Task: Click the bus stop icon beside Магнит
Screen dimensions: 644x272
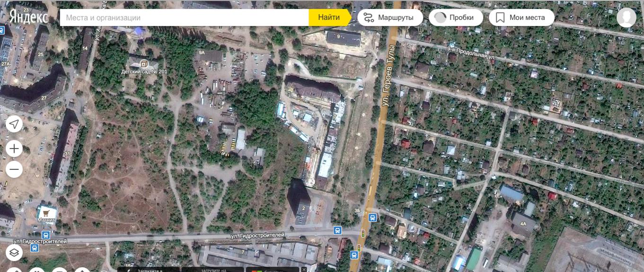Action: click(45, 235)
